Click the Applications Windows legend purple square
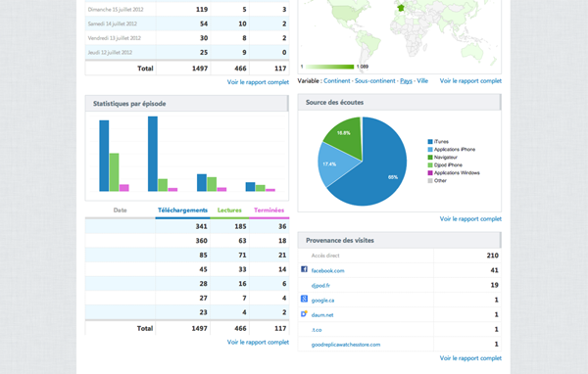This screenshot has width=588, height=374. point(430,173)
